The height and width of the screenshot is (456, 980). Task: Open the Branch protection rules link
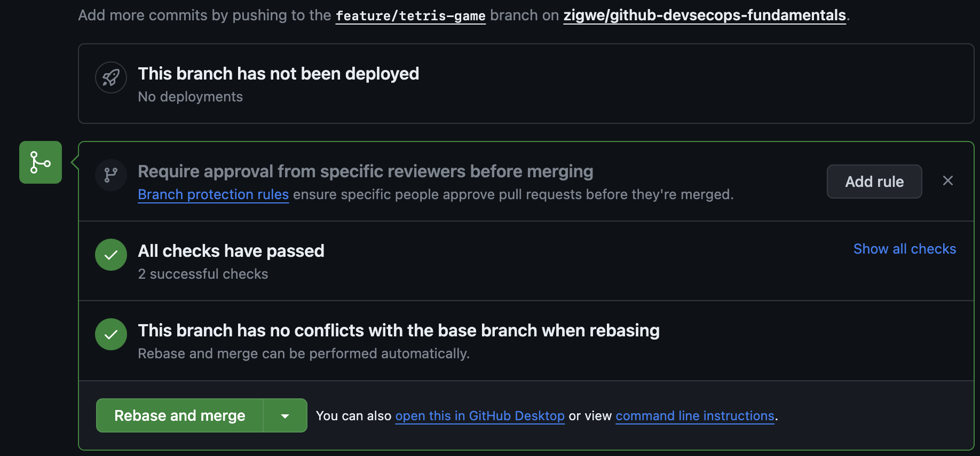214,194
